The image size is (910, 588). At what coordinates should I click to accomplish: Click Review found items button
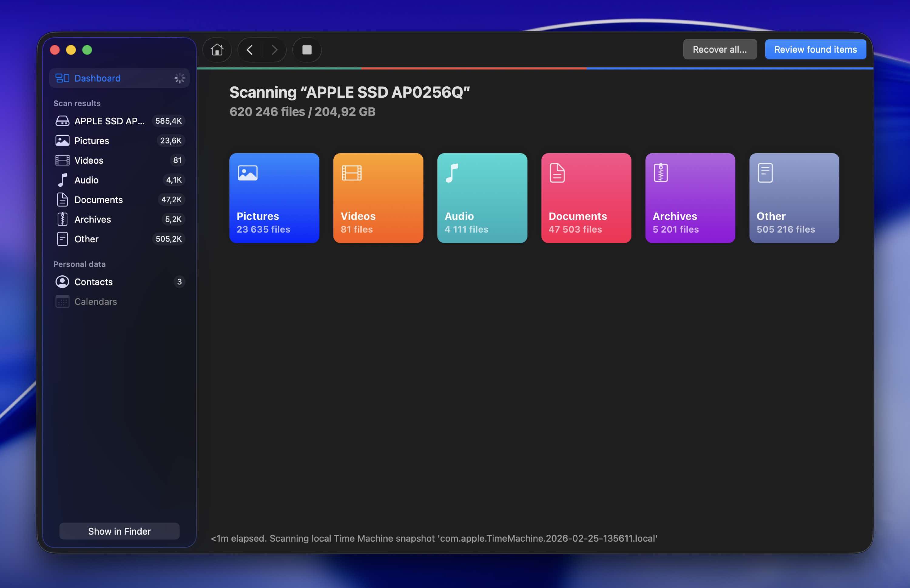click(x=815, y=49)
